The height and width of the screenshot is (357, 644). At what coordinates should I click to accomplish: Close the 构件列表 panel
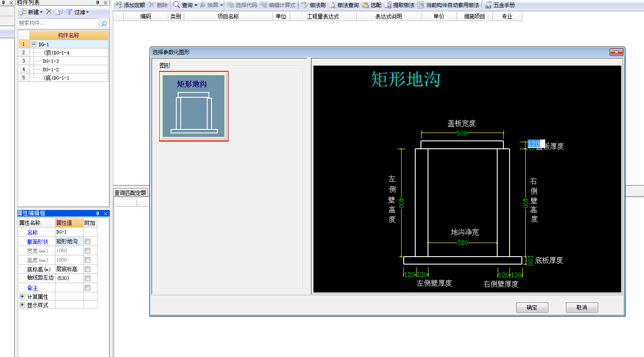105,3
